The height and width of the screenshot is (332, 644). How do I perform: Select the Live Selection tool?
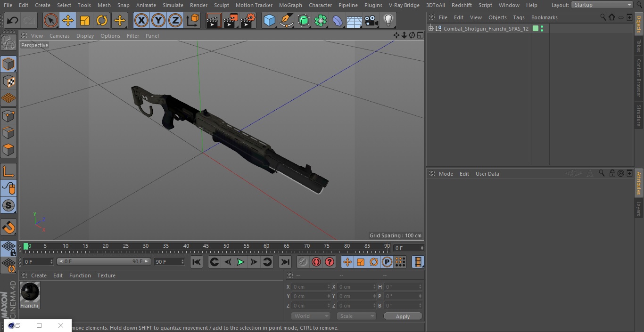(51, 21)
